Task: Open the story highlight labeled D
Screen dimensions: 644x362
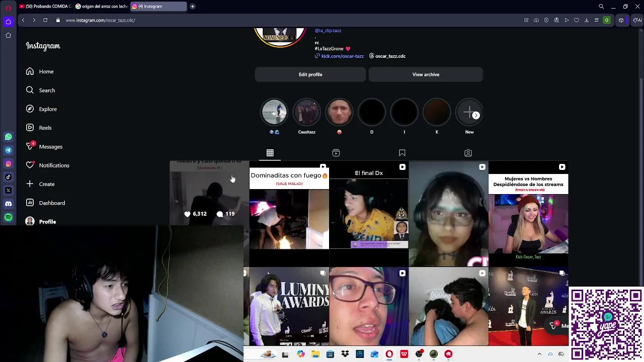Action: tap(372, 112)
